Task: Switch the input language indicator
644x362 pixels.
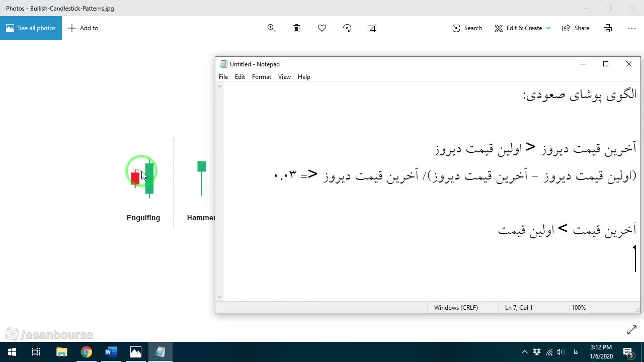Action: (576, 352)
